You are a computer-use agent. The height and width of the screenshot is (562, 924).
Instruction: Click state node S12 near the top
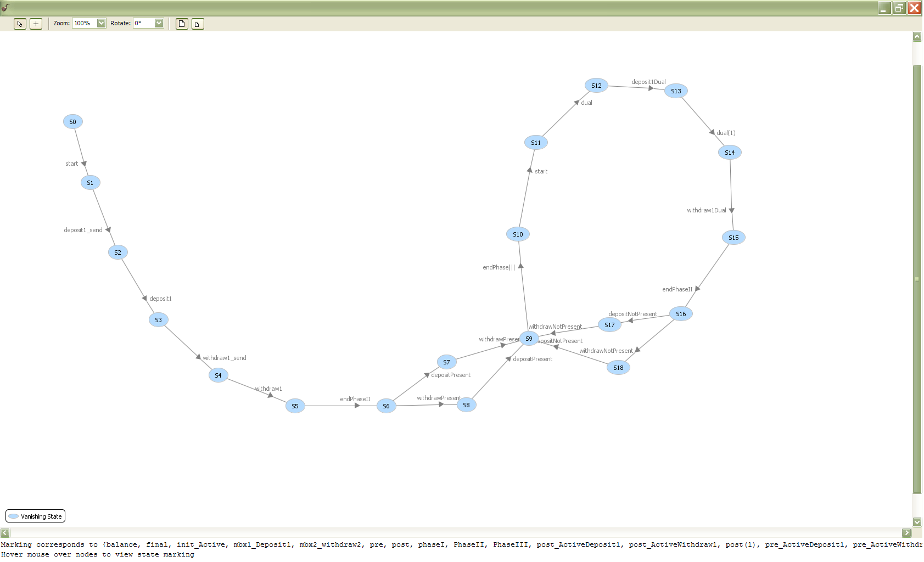(596, 86)
